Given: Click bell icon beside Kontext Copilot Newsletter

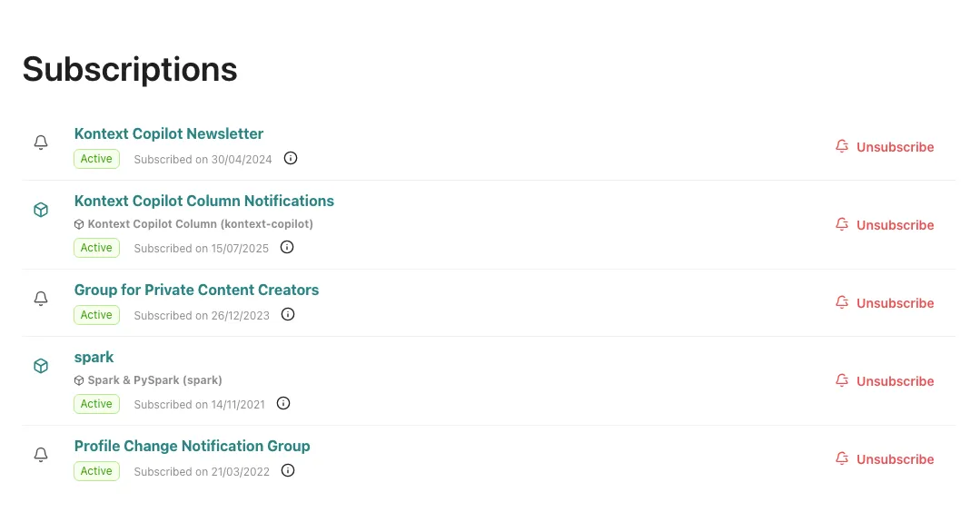Looking at the screenshot, I should tap(41, 143).
